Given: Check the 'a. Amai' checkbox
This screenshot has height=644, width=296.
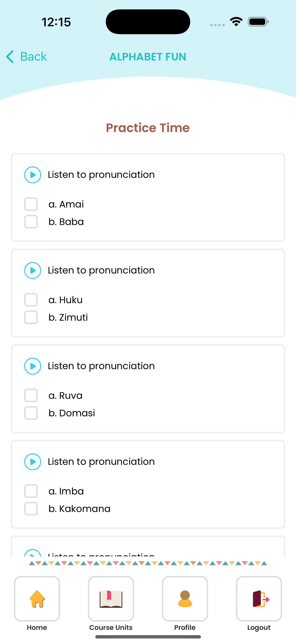Looking at the screenshot, I should (x=31, y=204).
